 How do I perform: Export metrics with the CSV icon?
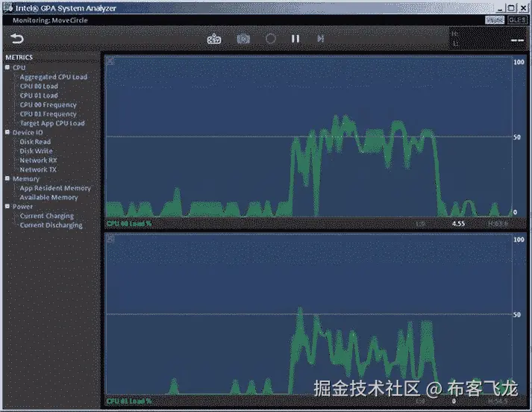[214, 39]
